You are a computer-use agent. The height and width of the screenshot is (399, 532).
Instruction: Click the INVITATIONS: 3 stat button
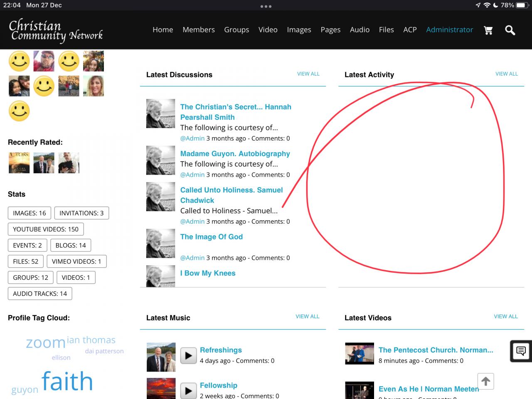(x=81, y=213)
